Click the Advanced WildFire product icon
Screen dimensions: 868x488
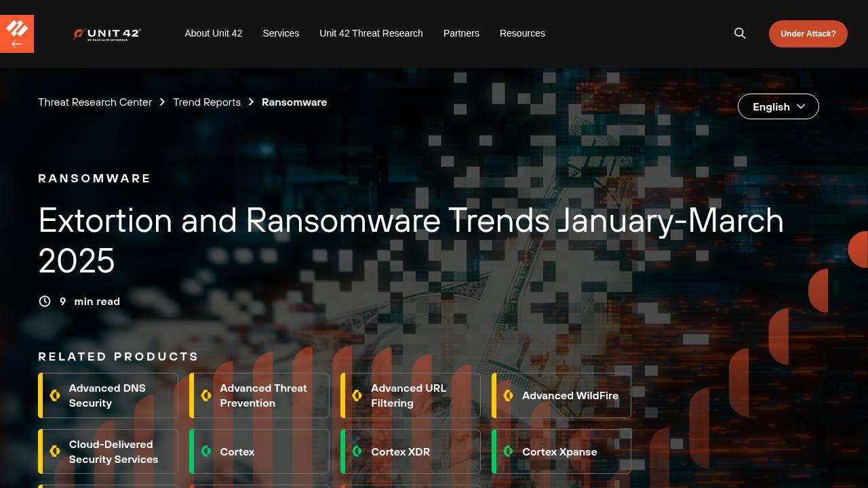pos(509,395)
